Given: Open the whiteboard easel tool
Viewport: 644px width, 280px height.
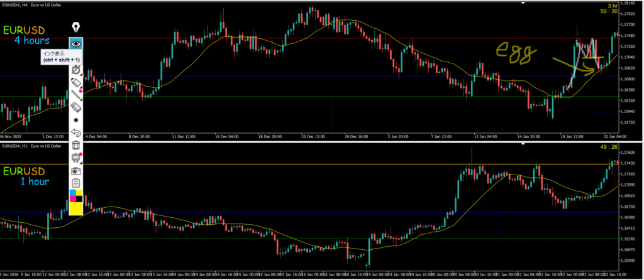Looking at the screenshot, I should tap(76, 158).
